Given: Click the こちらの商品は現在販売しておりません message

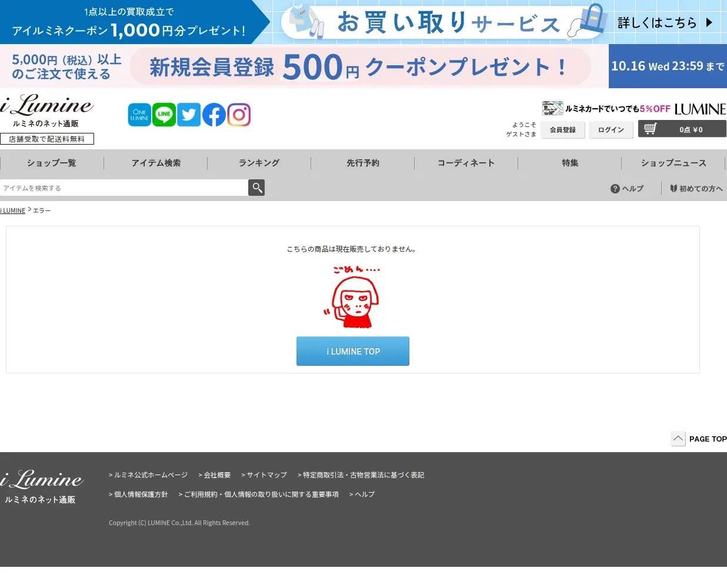Looking at the screenshot, I should click(353, 249).
